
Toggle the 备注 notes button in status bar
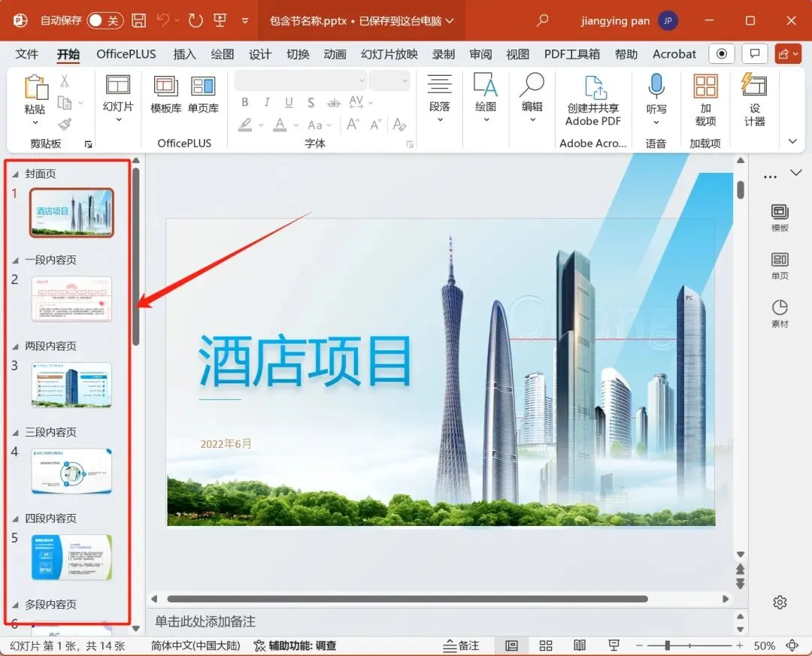coord(461,645)
